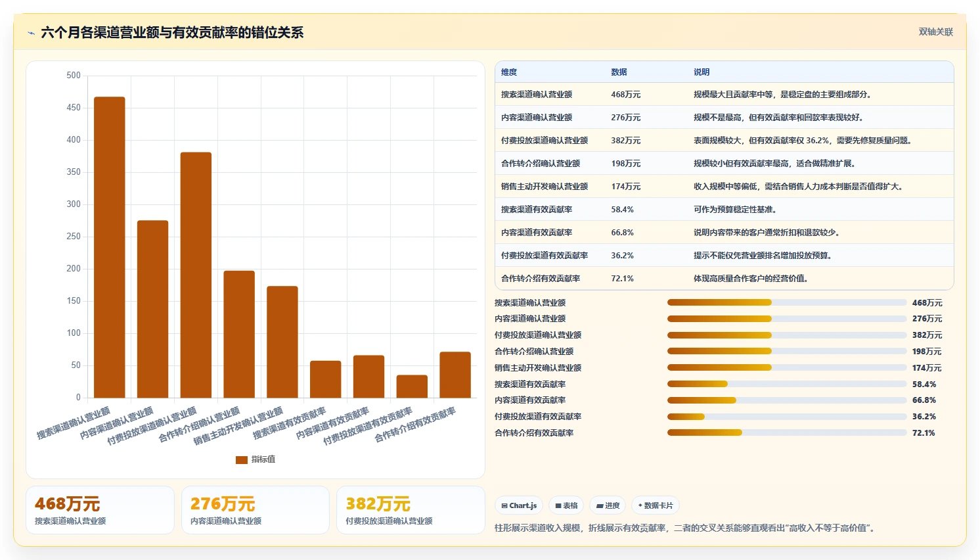Viewport: 980px width, 560px height.
Task: Click the 382万元 付费投放渠道确认营业额 stat card
Action: pyautogui.click(x=411, y=510)
